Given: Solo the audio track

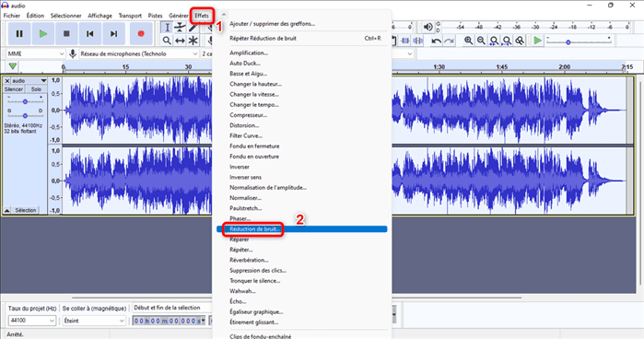Looking at the screenshot, I should (x=36, y=89).
